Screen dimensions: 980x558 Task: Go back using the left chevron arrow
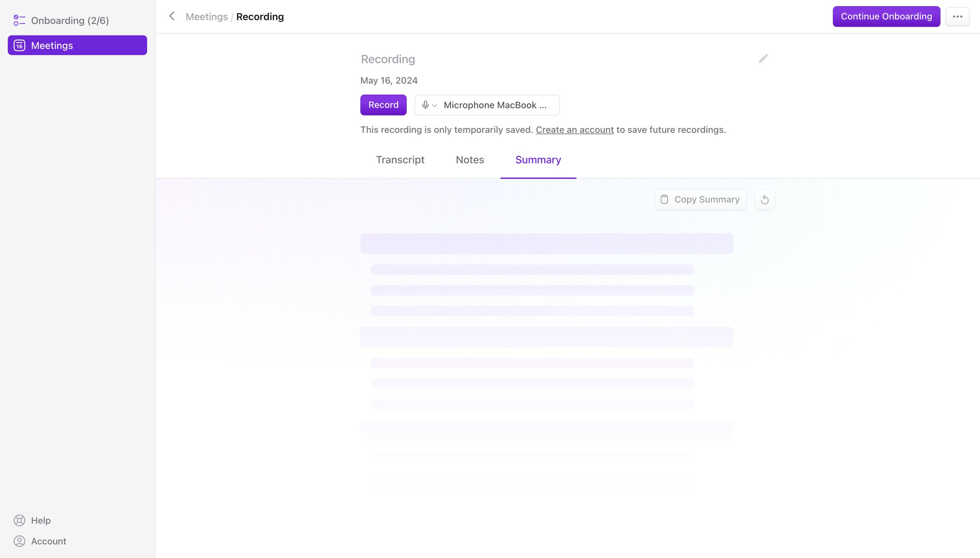point(172,16)
